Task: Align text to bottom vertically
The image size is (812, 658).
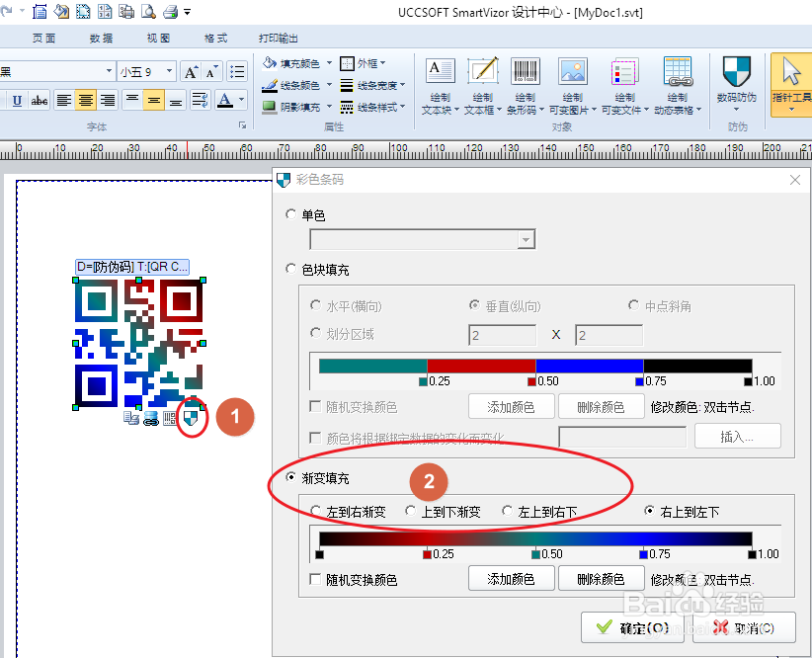Action: (x=176, y=100)
